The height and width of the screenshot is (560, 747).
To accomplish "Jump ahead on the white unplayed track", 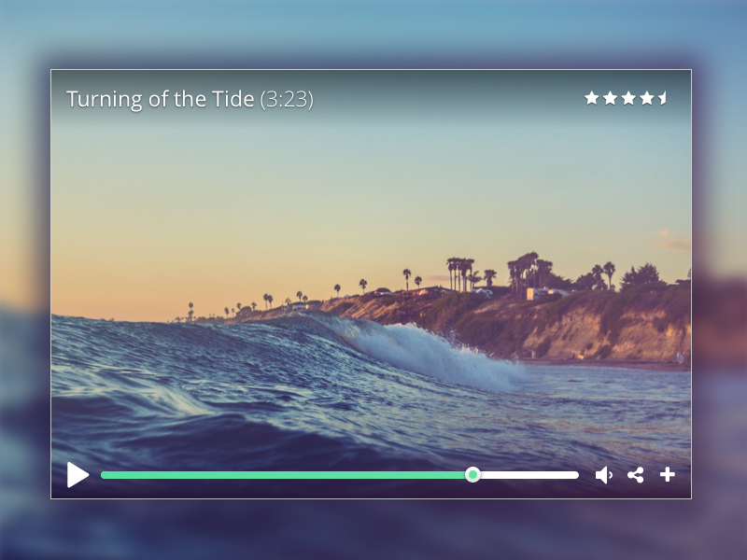I will [529, 475].
